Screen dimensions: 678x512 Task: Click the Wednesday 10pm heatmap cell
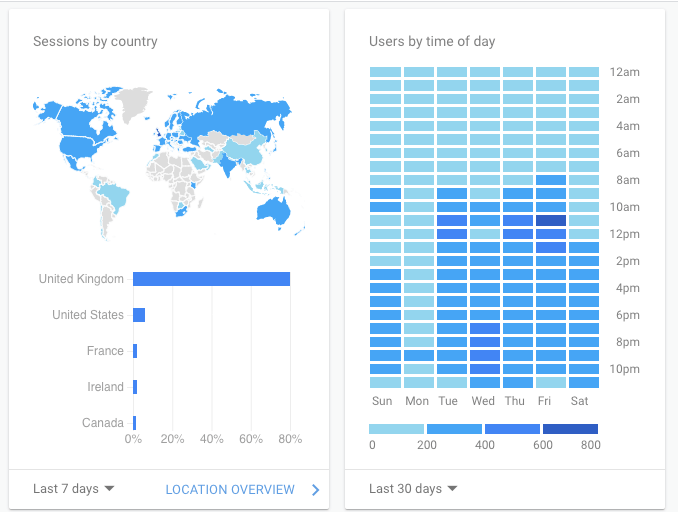coord(485,369)
